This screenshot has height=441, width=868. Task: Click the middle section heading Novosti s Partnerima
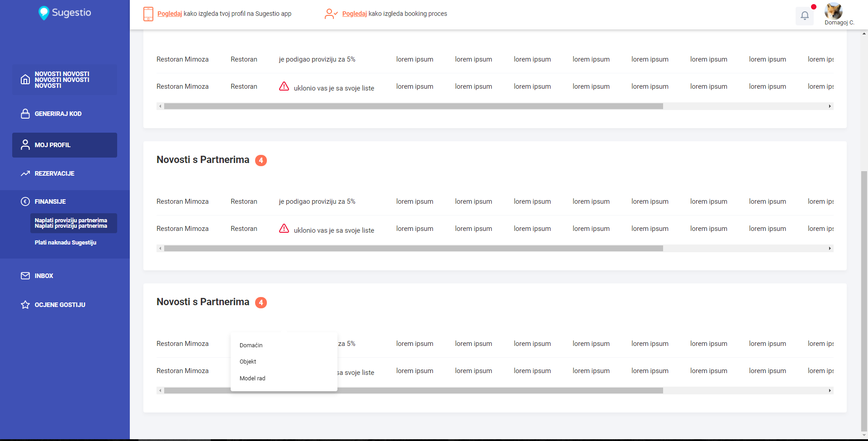point(203,160)
